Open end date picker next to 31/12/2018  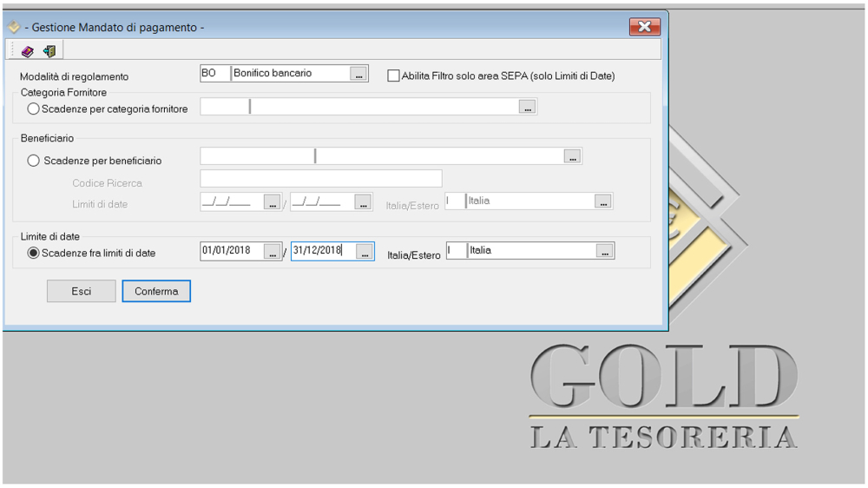pyautogui.click(x=365, y=252)
